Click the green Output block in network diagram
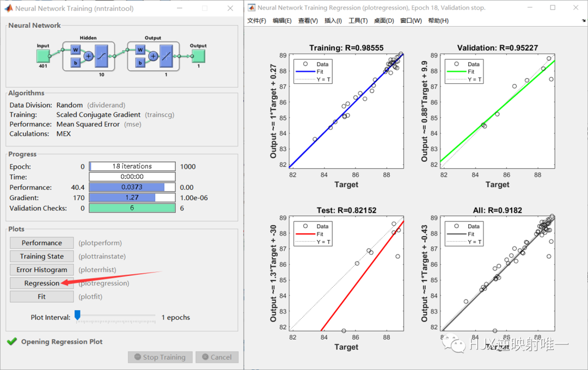Screen dimensions: 588x370 (198, 56)
